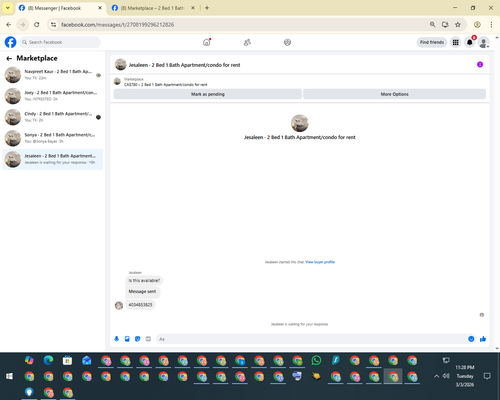The height and width of the screenshot is (400, 500).
Task: Click the large Jesaleen profile picture
Action: 299,123
